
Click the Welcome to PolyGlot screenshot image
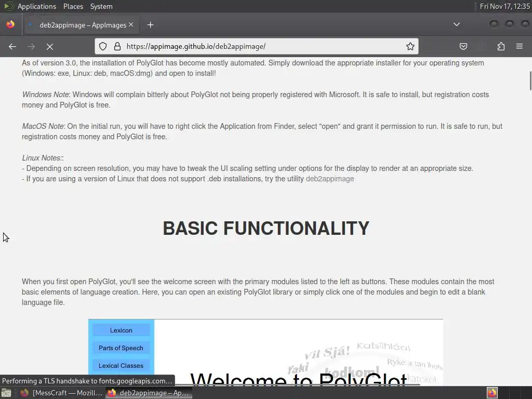[x=265, y=352]
